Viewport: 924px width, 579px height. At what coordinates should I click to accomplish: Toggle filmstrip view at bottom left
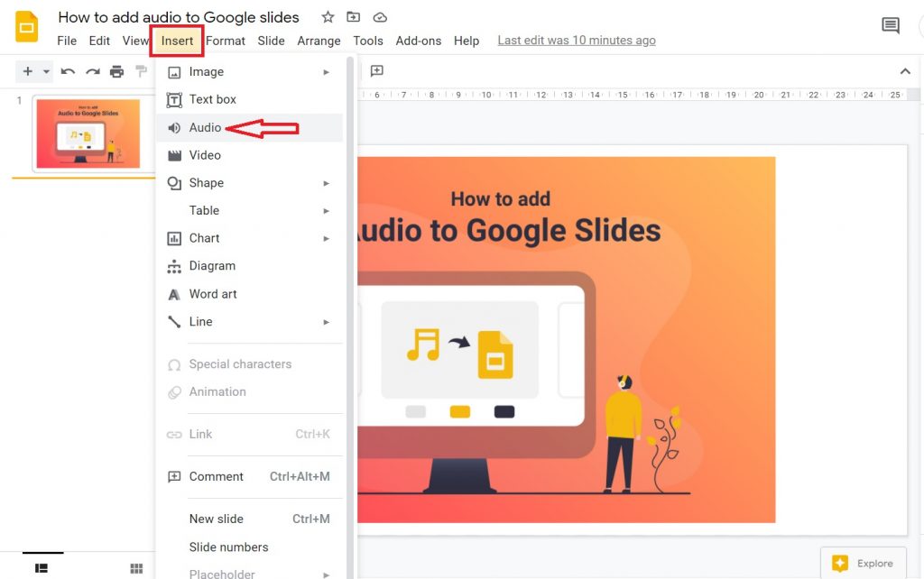coord(42,568)
